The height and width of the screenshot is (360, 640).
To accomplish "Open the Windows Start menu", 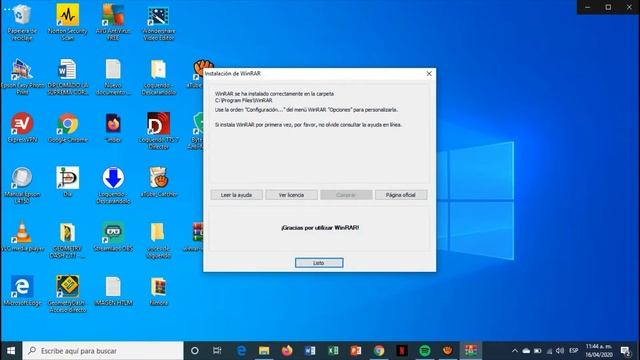I will [11, 351].
